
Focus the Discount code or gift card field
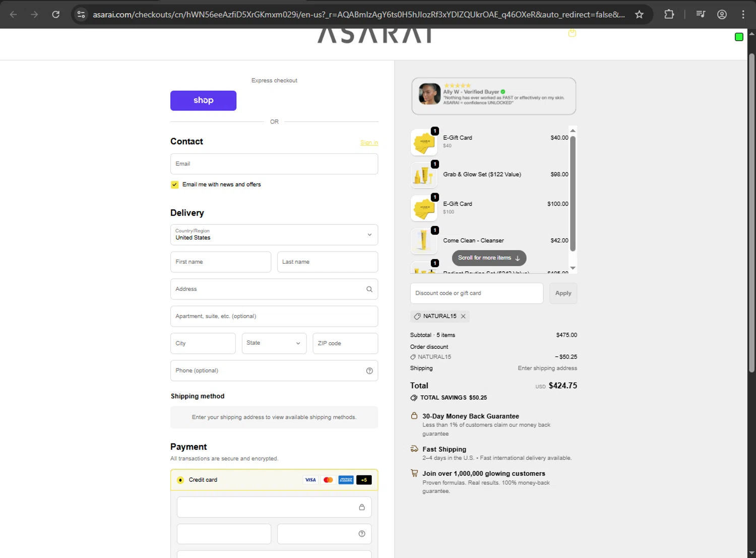[477, 293]
